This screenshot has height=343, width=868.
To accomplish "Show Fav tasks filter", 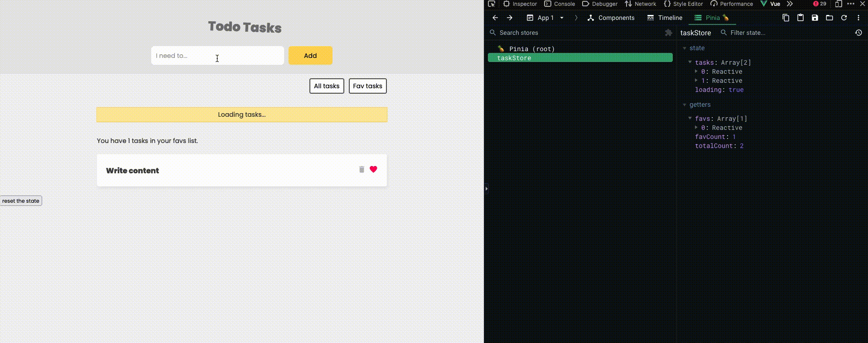I will pos(367,86).
